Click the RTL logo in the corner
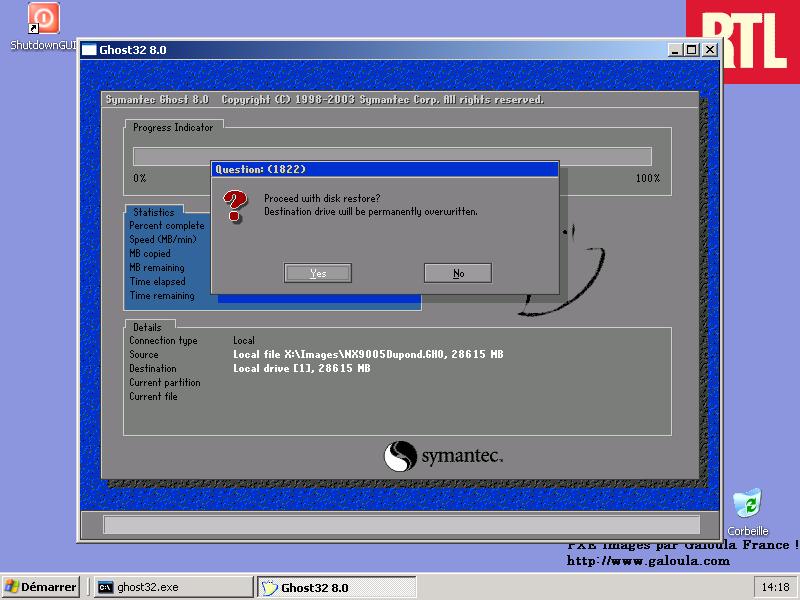Screen dimensions: 800x600 tap(743, 40)
